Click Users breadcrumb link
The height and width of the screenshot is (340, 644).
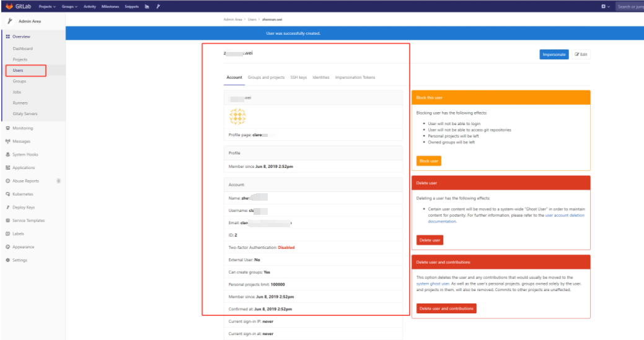pos(252,19)
